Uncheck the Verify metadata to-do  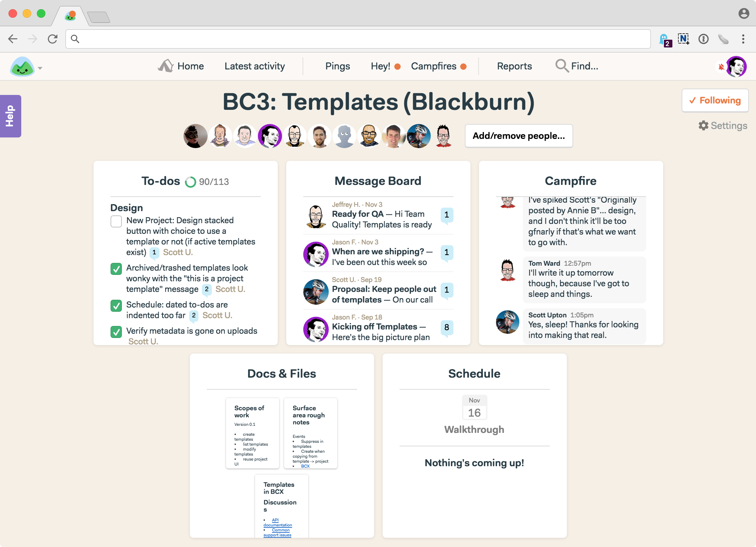coord(116,332)
